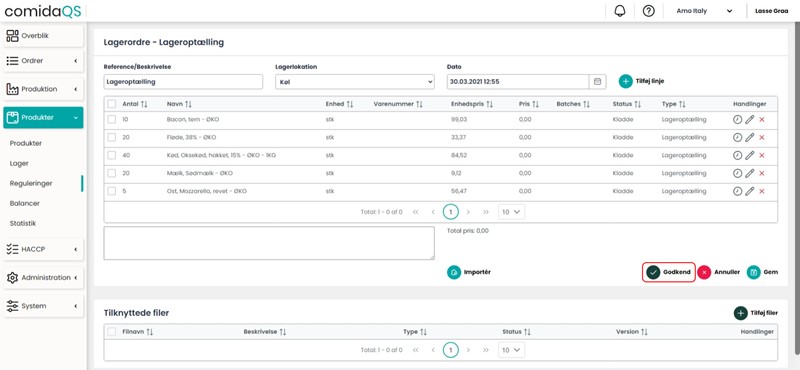Edit the Bacon, tern row
The image size is (800, 370).
tap(749, 119)
